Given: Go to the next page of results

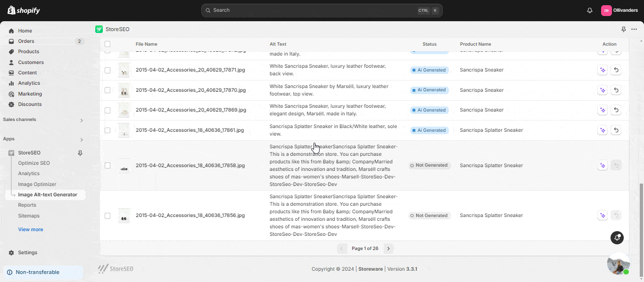Looking at the screenshot, I should [x=388, y=249].
